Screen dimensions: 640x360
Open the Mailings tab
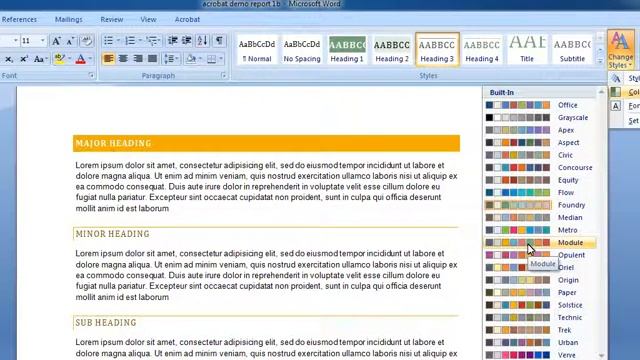(69, 20)
